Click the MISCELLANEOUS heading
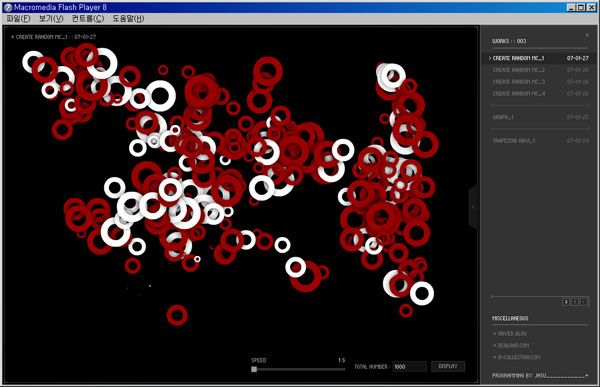600x387 pixels. tap(510, 318)
